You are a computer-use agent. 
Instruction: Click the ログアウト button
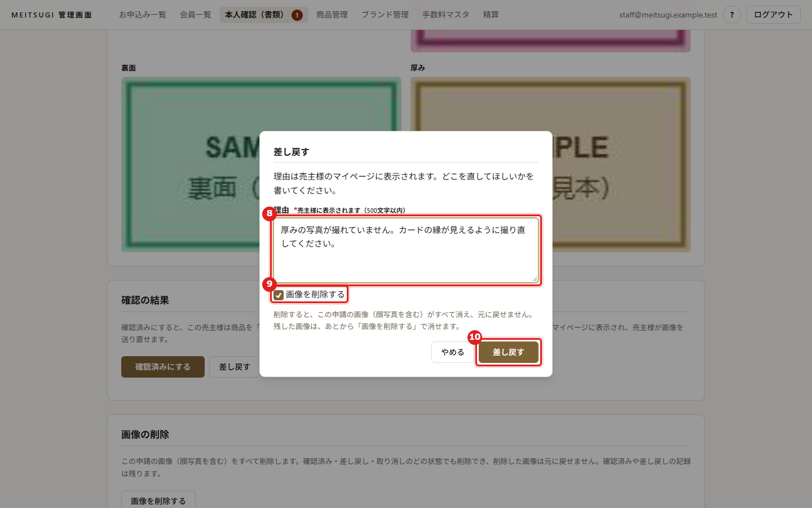(x=774, y=15)
